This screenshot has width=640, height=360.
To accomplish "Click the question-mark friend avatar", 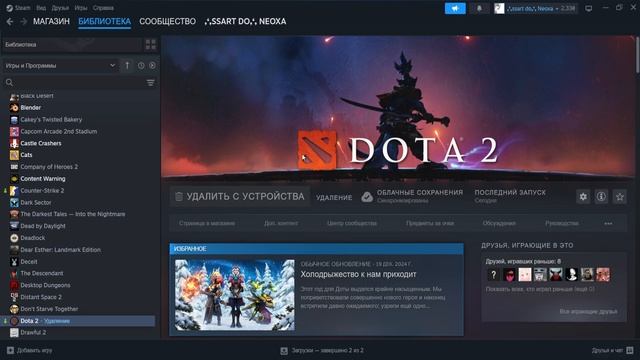I will point(493,275).
